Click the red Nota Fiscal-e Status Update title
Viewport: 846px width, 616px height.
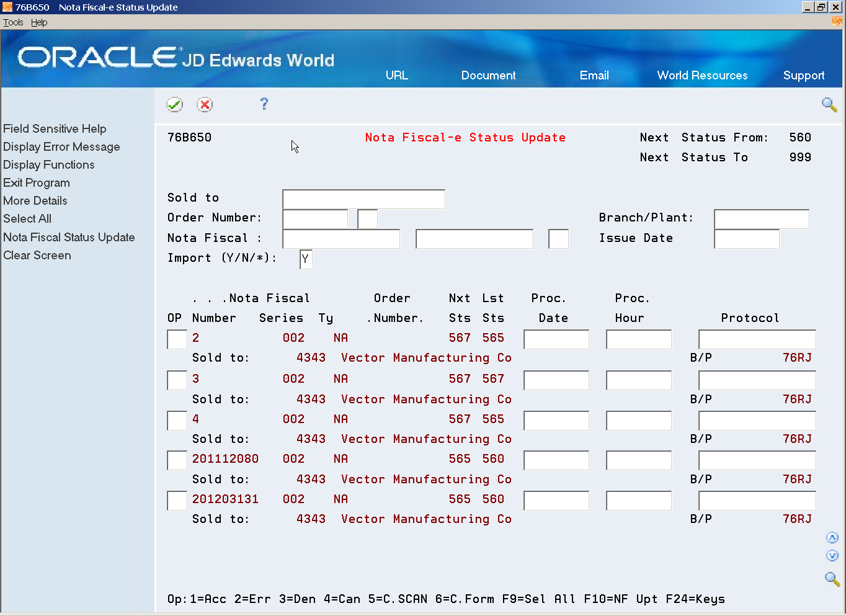pos(465,138)
